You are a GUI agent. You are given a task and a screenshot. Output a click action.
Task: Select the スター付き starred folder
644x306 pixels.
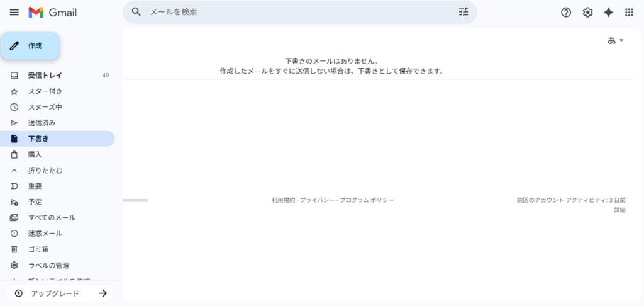click(45, 91)
